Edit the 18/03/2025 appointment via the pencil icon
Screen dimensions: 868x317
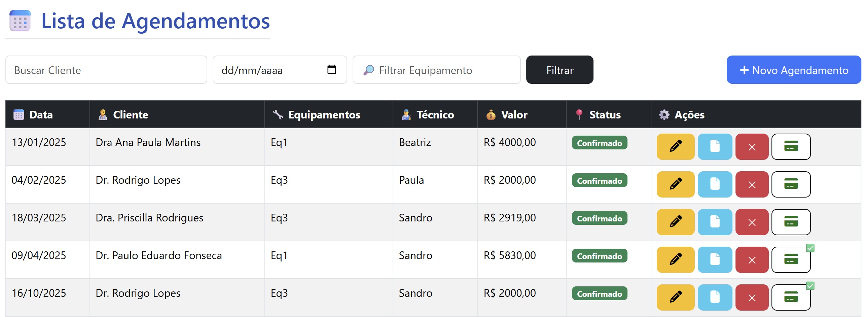pos(675,222)
